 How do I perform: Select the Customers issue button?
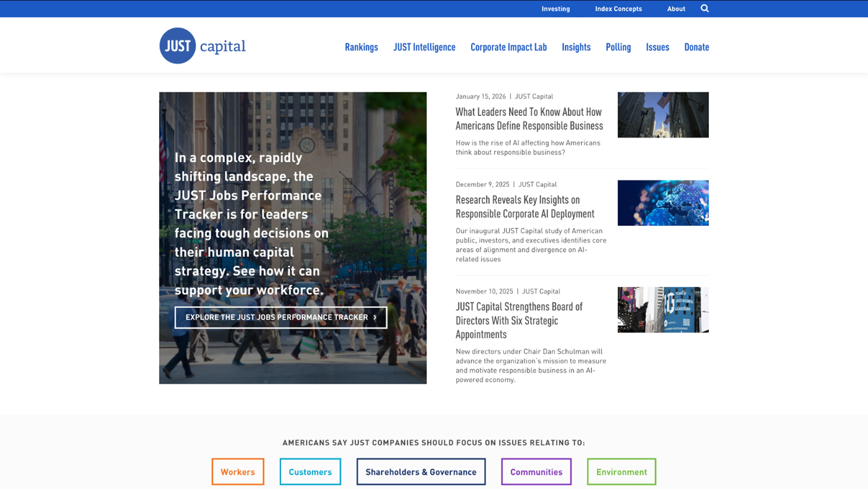pyautogui.click(x=310, y=472)
